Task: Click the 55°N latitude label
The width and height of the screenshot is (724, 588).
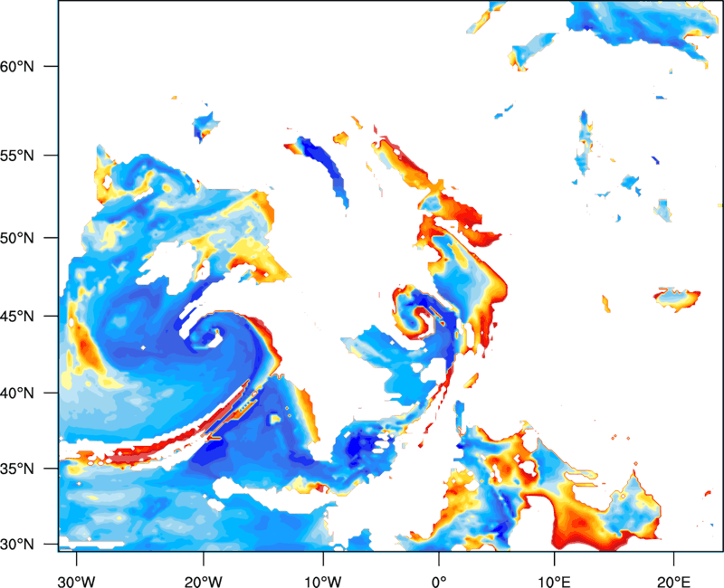Action: [x=17, y=156]
